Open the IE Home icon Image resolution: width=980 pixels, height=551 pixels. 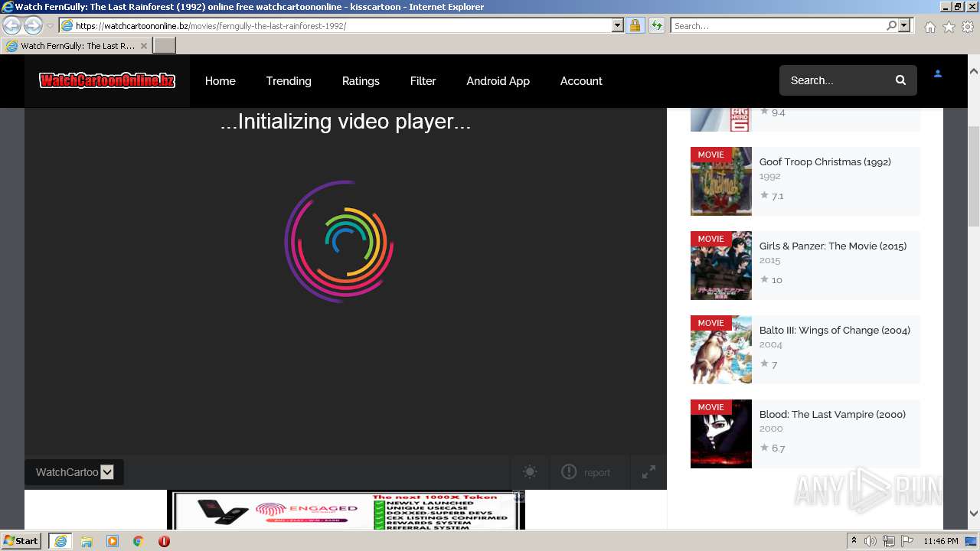[x=929, y=27]
